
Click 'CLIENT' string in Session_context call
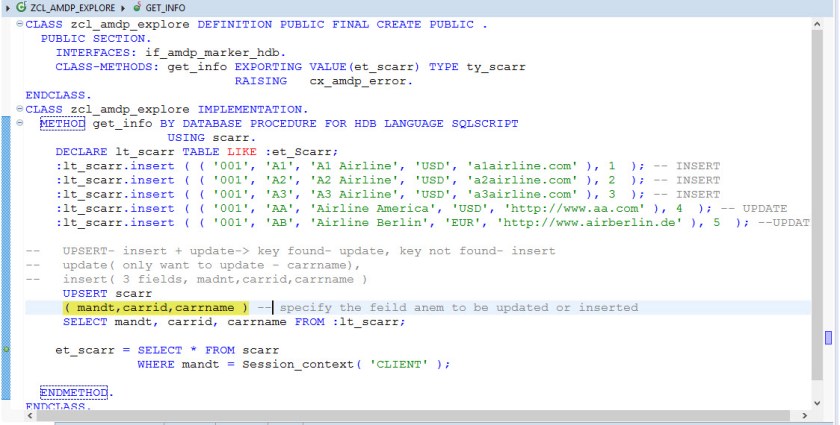click(x=399, y=364)
